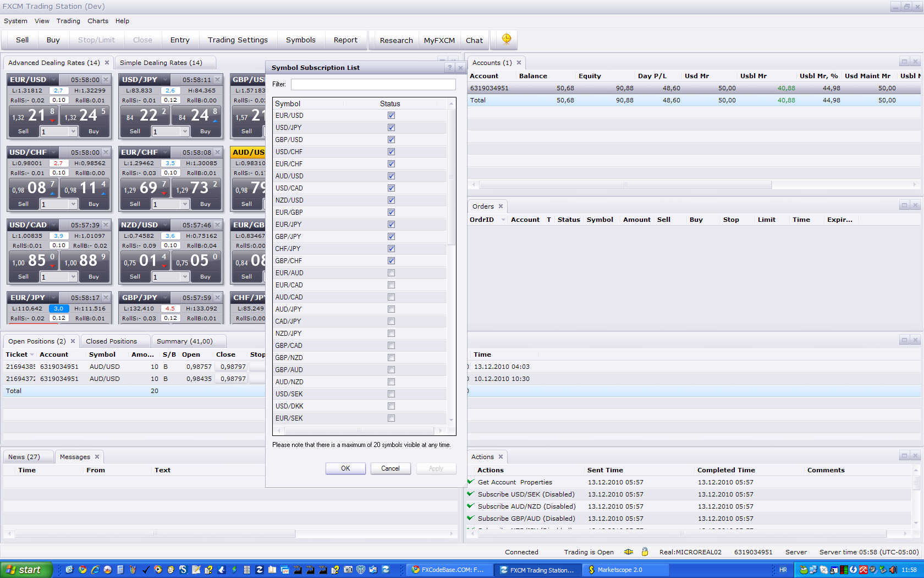Switch to the Simple Dealing Rates tab
Screen dimensions: 924x578
coord(161,63)
